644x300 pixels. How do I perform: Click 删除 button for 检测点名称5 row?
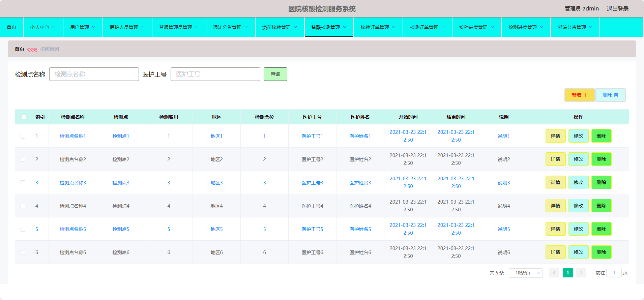click(602, 229)
